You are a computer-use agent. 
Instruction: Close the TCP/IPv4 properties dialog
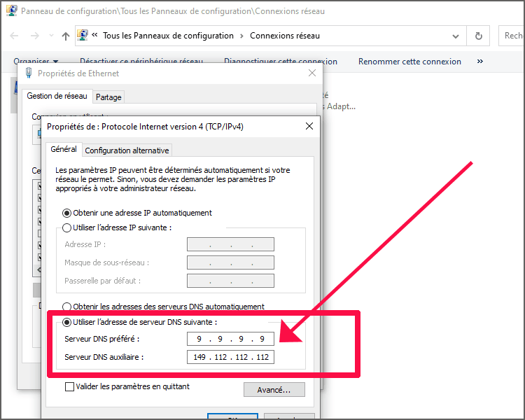point(309,126)
